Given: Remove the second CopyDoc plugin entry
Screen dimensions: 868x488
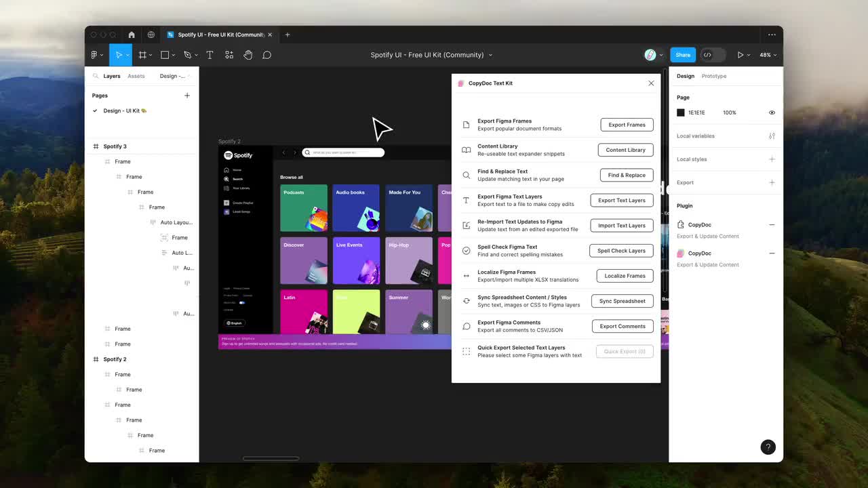Looking at the screenshot, I should tap(772, 253).
